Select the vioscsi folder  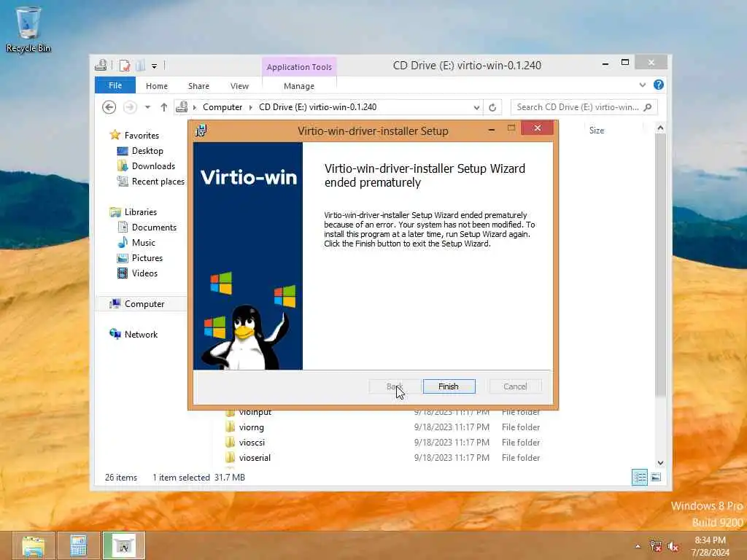[x=252, y=443]
